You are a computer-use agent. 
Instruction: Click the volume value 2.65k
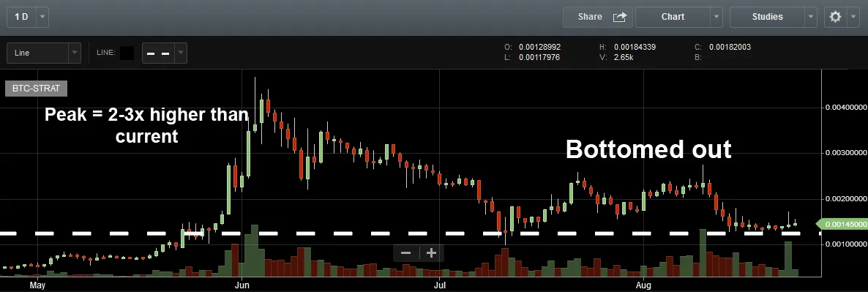point(624,57)
